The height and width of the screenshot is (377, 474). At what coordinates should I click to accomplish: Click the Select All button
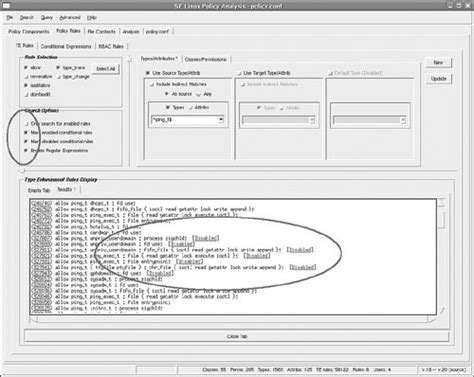pyautogui.click(x=106, y=69)
